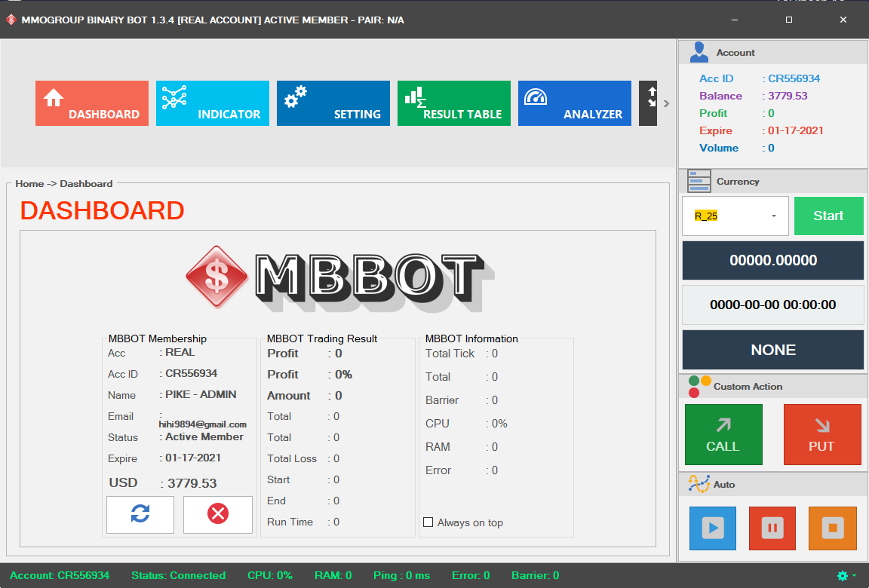Click the red X logout icon button
869x588 pixels.
pos(218,514)
